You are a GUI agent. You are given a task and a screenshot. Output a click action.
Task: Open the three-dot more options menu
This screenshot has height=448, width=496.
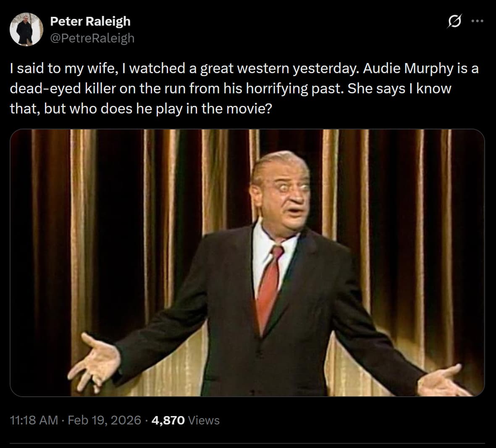(478, 21)
